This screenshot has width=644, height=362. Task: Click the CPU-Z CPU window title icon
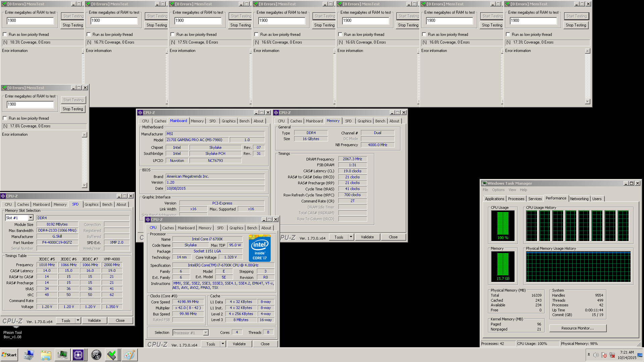(148, 220)
